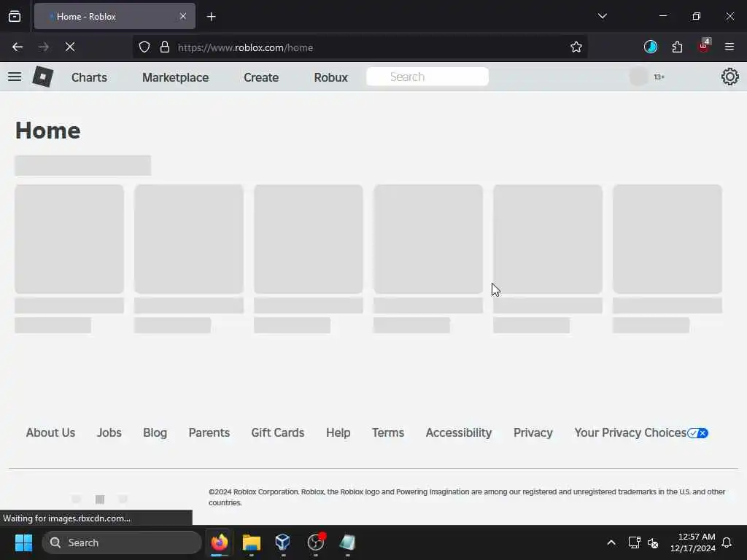Go to the Create page
This screenshot has width=747, height=560.
click(261, 77)
